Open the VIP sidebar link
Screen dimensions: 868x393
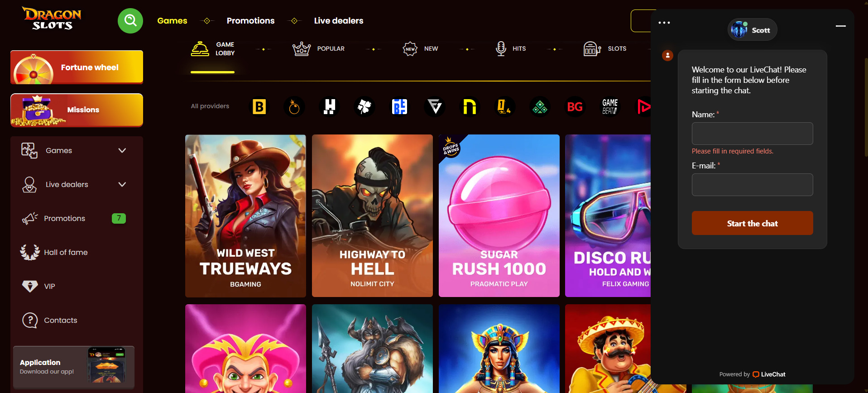(x=49, y=286)
